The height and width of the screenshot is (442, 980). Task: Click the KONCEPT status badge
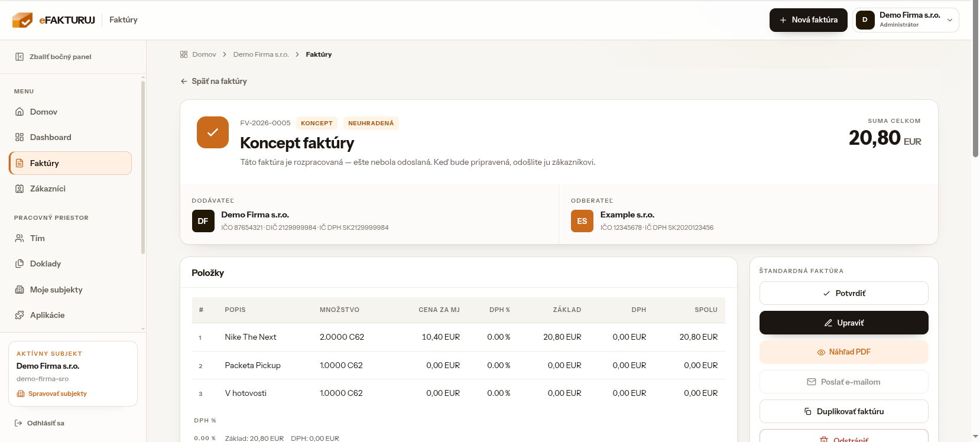(x=317, y=123)
